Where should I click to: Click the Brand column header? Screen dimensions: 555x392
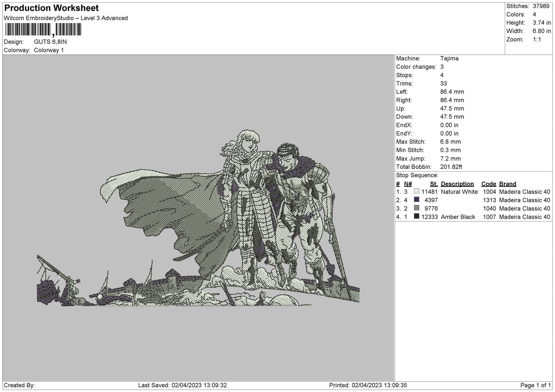pyautogui.click(x=507, y=184)
